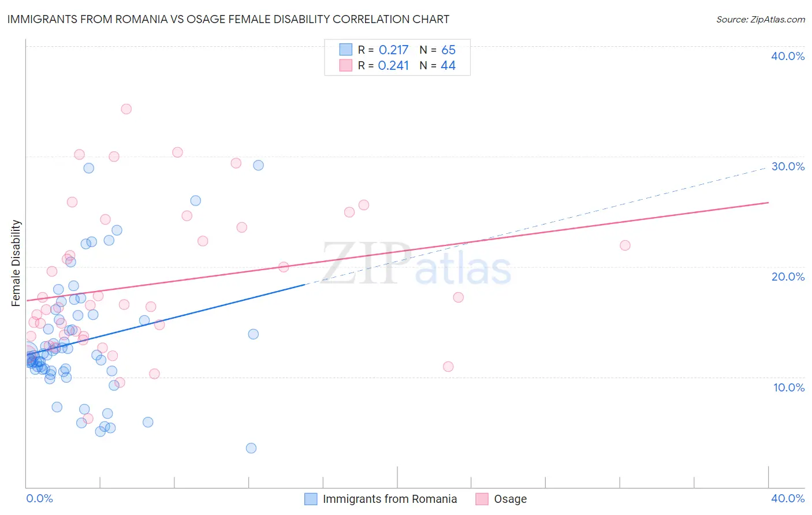
Task: Click the 10.0% y-axis tick label
Action: [x=789, y=387]
